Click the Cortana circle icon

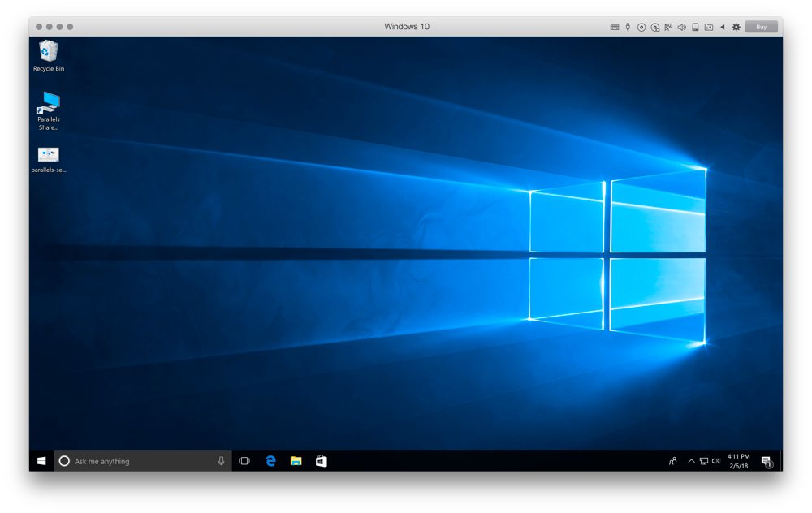pyautogui.click(x=64, y=461)
